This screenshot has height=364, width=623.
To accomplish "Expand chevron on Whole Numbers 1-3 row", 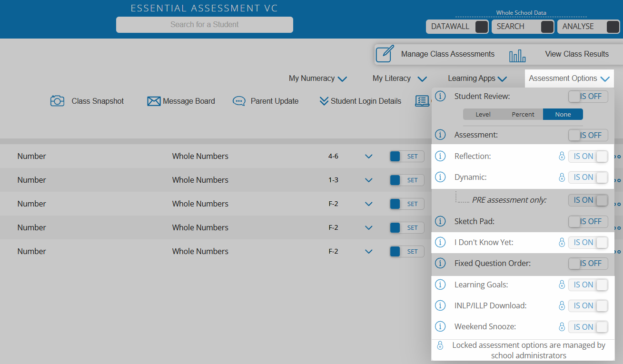I will point(368,180).
